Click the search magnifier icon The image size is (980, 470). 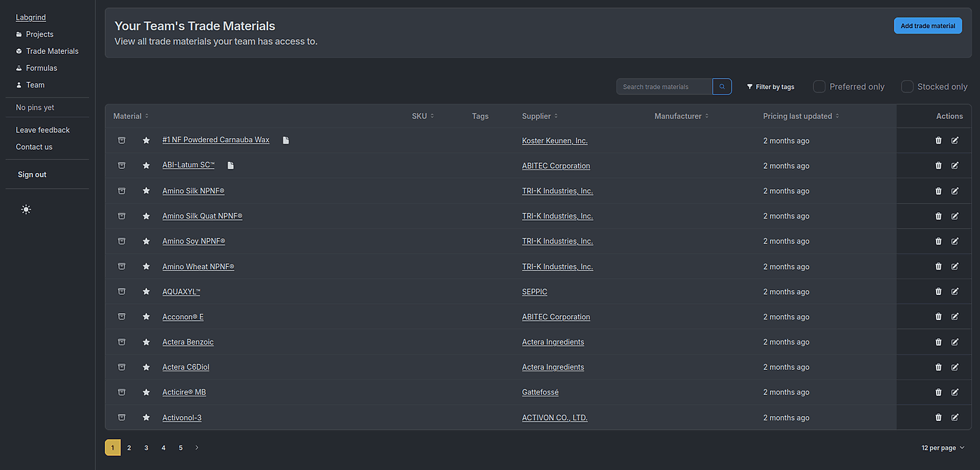[x=722, y=86]
